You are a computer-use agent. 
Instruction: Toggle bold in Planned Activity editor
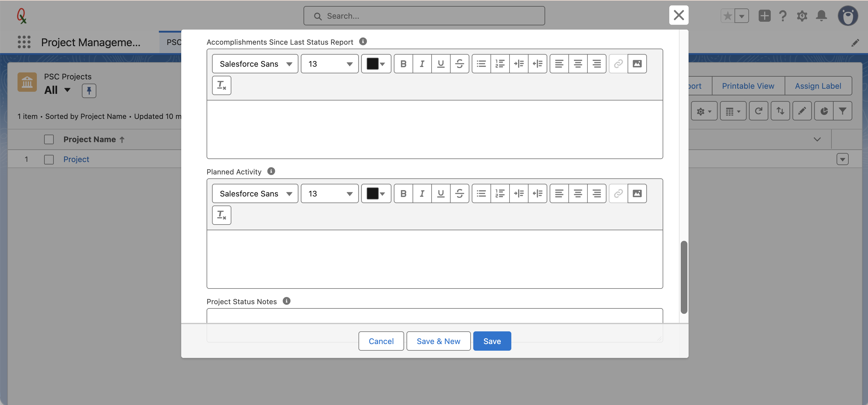pos(403,193)
